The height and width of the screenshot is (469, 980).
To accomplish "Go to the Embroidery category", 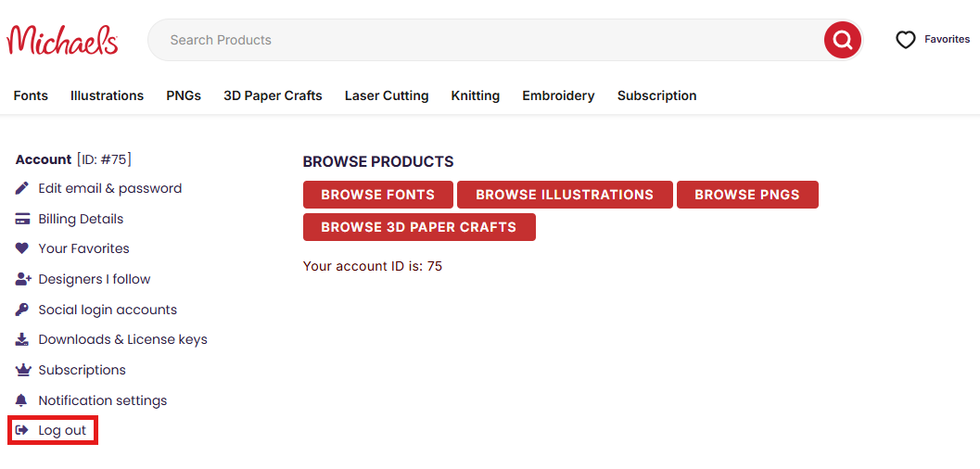I will (558, 95).
